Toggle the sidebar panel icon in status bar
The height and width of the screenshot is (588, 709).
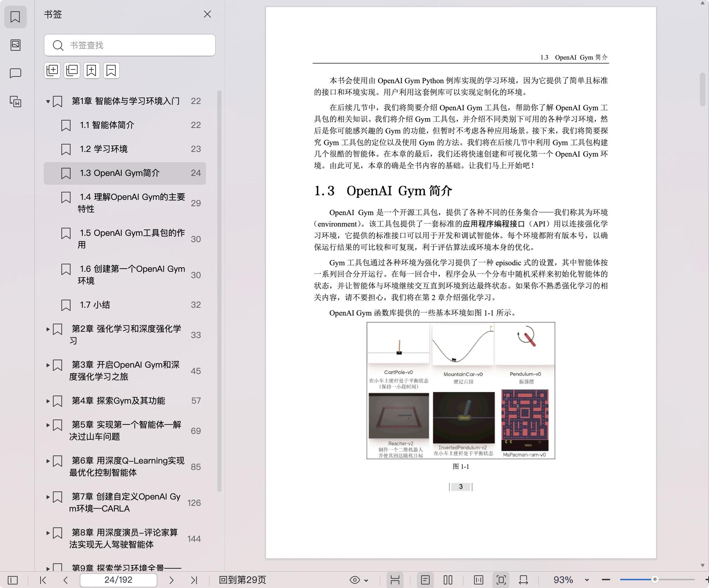tap(13, 580)
